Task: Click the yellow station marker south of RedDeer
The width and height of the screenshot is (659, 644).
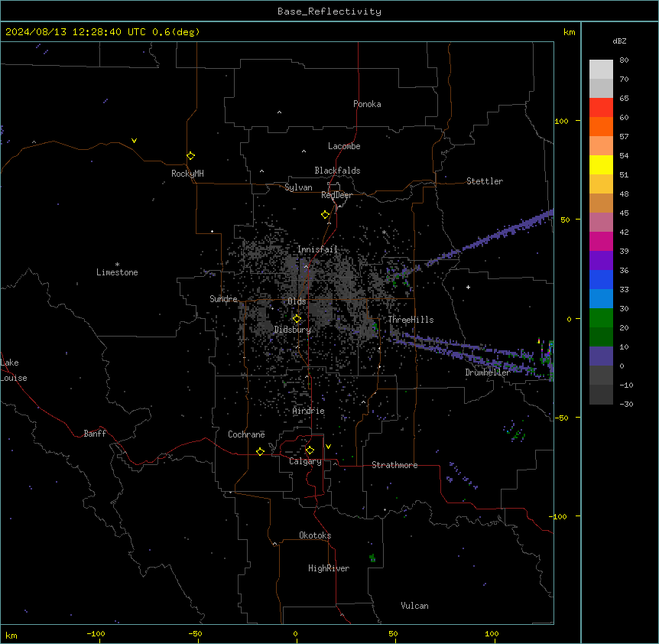Action: pyautogui.click(x=326, y=215)
